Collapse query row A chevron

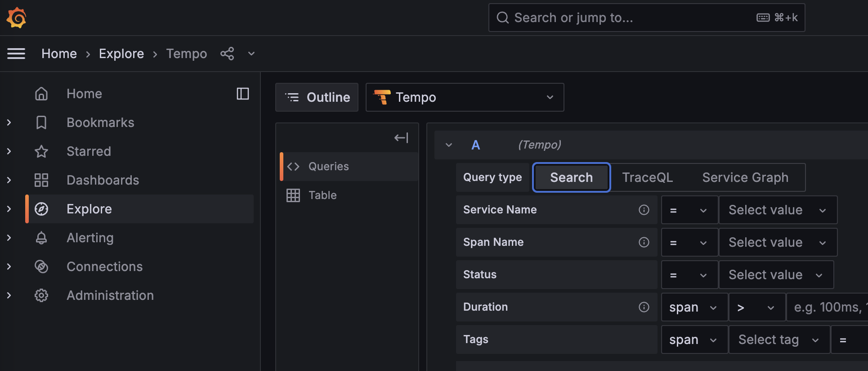(448, 145)
